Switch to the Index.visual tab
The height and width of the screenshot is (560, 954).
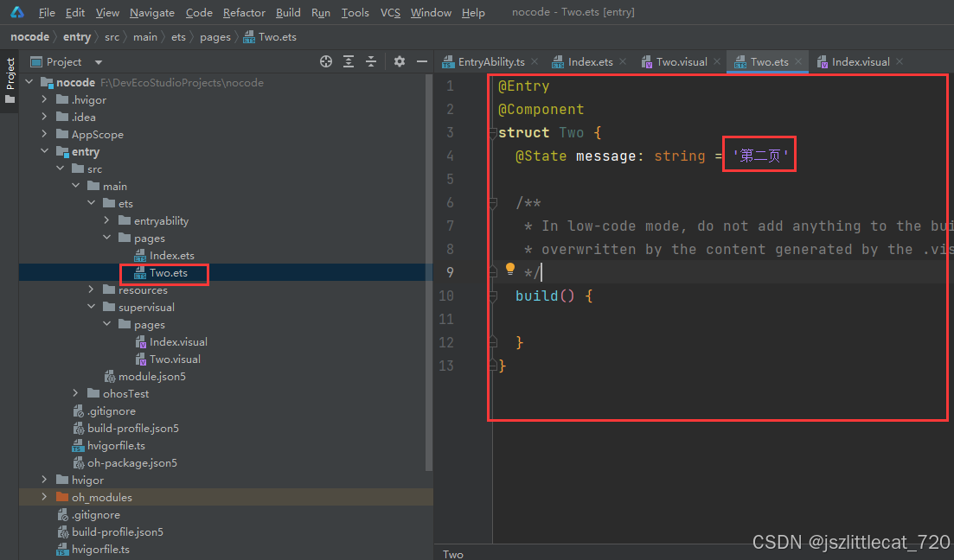[x=860, y=61]
